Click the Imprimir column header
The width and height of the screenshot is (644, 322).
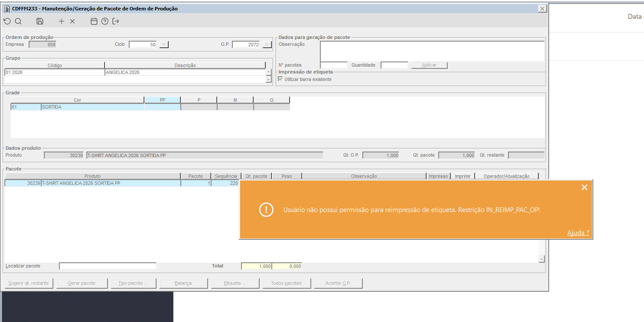tap(463, 176)
